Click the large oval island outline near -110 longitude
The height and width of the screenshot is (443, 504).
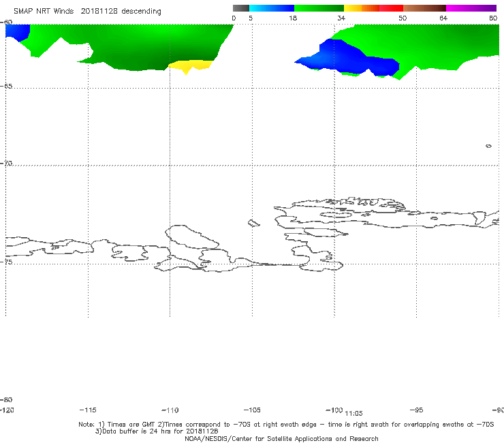click(x=192, y=236)
